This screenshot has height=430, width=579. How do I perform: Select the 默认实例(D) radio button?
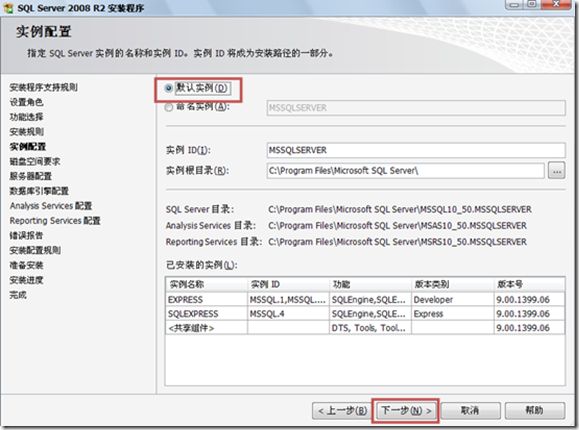(168, 88)
